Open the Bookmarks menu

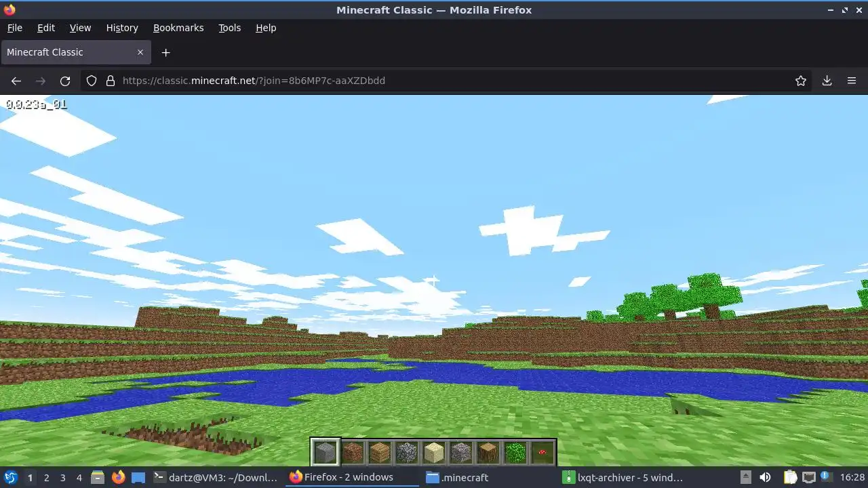point(178,28)
